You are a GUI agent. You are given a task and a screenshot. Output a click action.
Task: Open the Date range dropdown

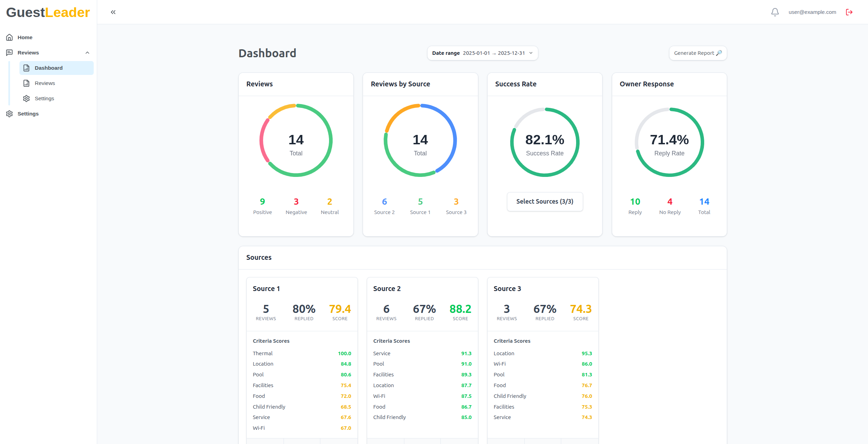pos(482,53)
